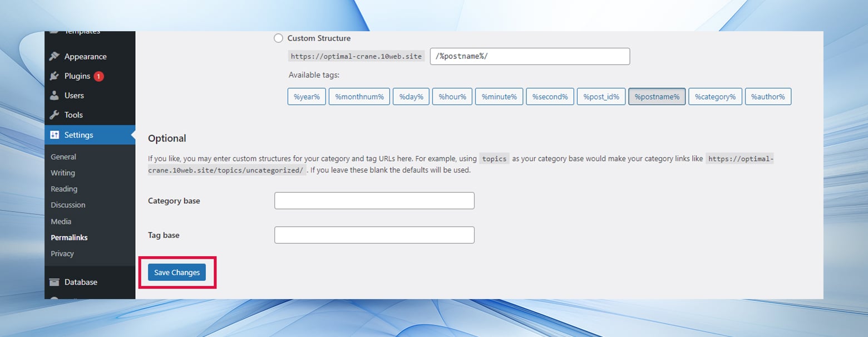Screen dimensions: 868x337
Task: Enable the %category% tag in the structure
Action: (x=715, y=96)
